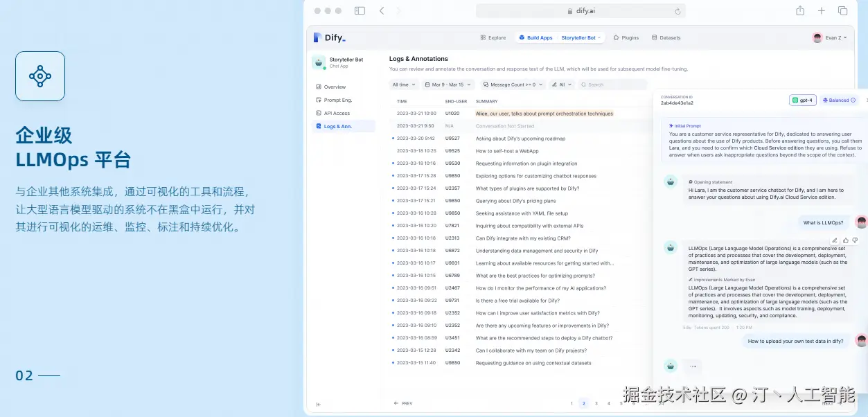Click end-user U9527 in the log table

[452, 139]
